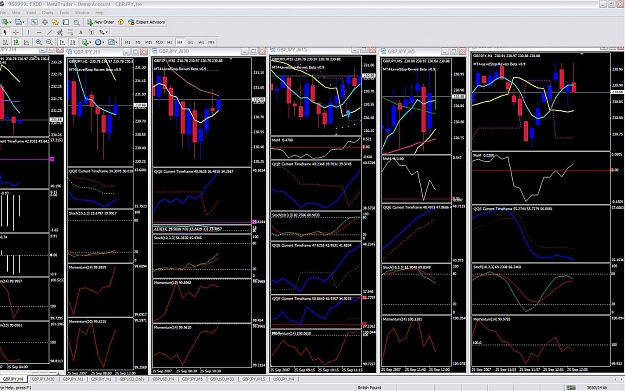The width and height of the screenshot is (625, 391).
Task: Open the Data Window icon
Action: 45,22
